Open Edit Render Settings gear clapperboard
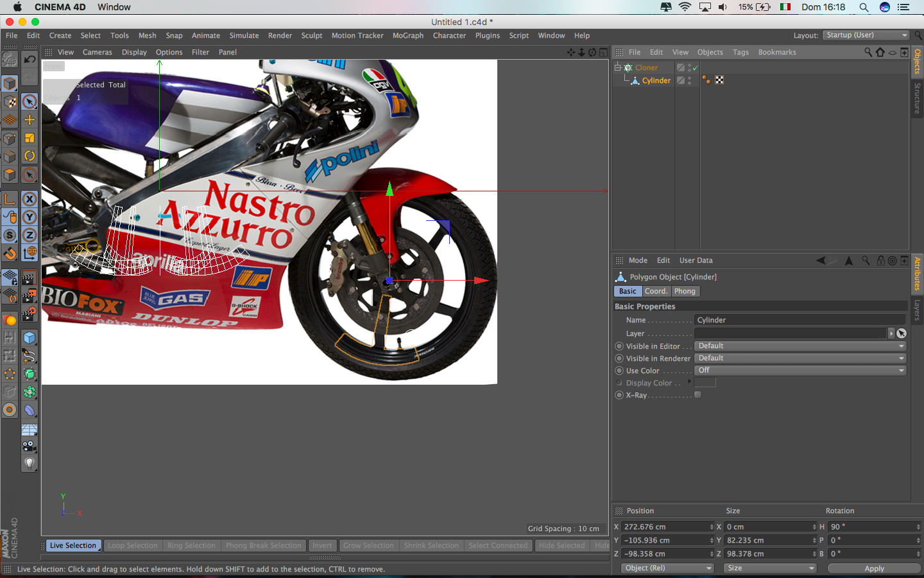 point(30,314)
